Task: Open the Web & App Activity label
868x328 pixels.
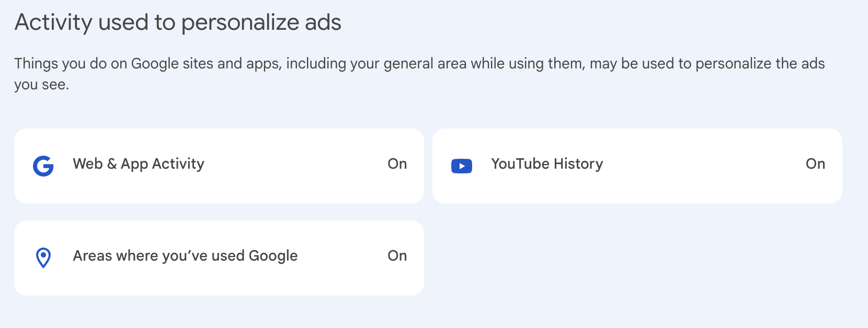Action: pyautogui.click(x=139, y=164)
